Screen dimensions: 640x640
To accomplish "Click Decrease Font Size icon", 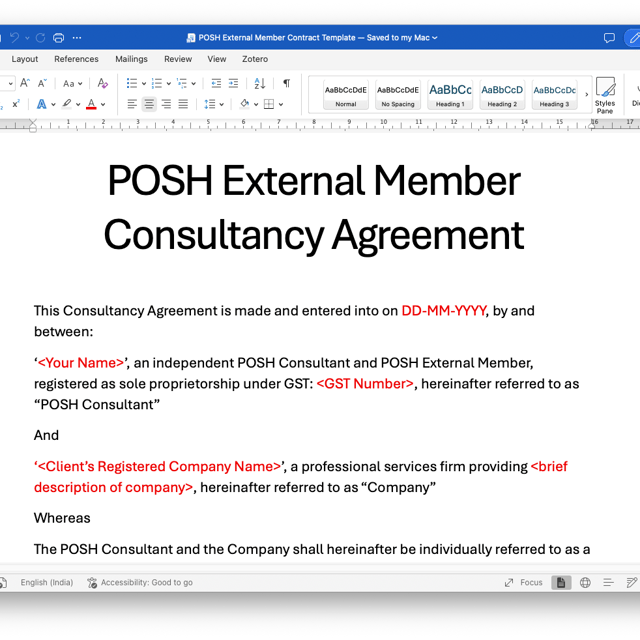I will (42, 83).
